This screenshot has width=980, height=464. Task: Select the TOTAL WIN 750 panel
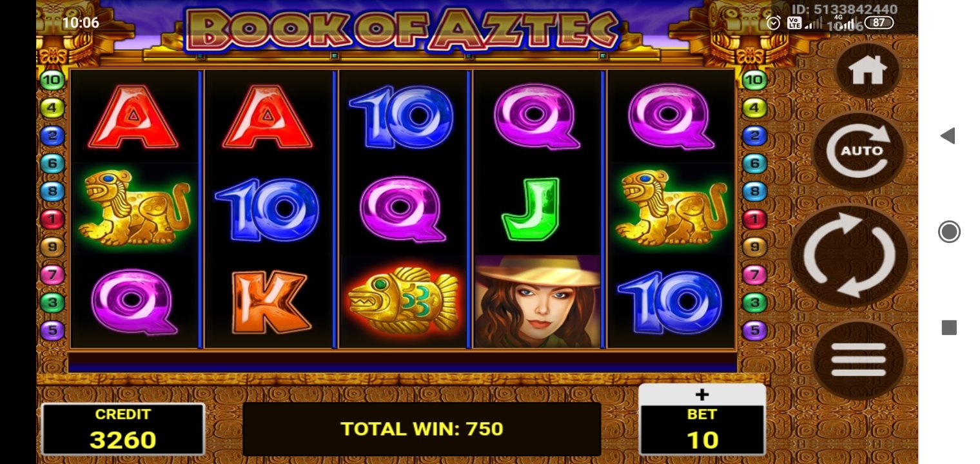point(422,429)
